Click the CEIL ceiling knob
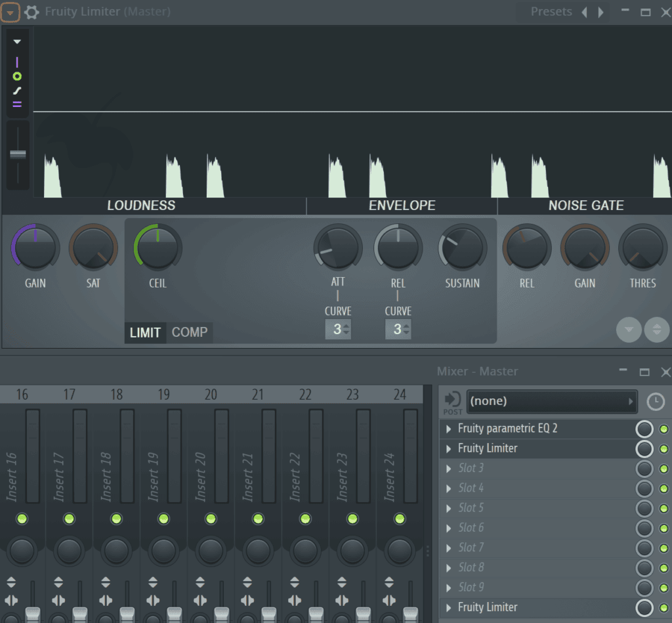 click(x=157, y=247)
